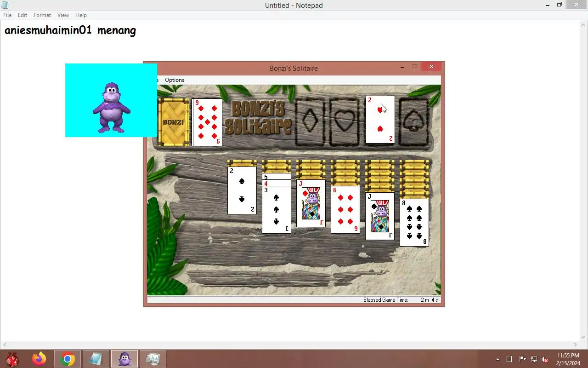This screenshot has width=588, height=368.
Task: Minimize the Bonzi's Solitaire window
Action: point(402,67)
